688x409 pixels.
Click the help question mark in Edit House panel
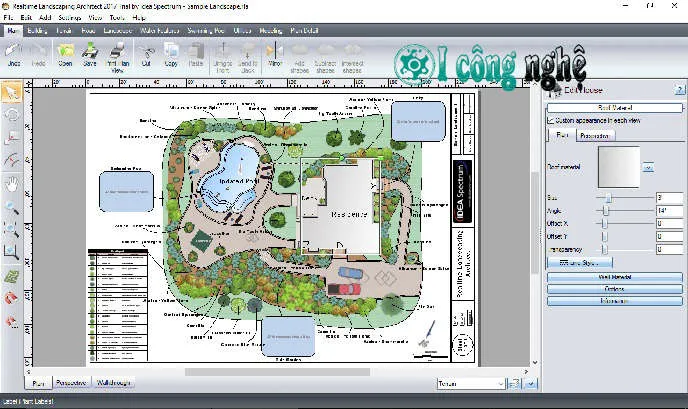(x=679, y=90)
